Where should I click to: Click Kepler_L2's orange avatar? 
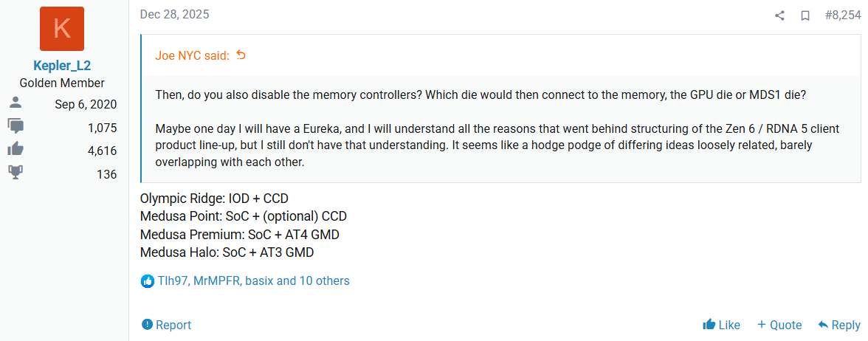62,29
